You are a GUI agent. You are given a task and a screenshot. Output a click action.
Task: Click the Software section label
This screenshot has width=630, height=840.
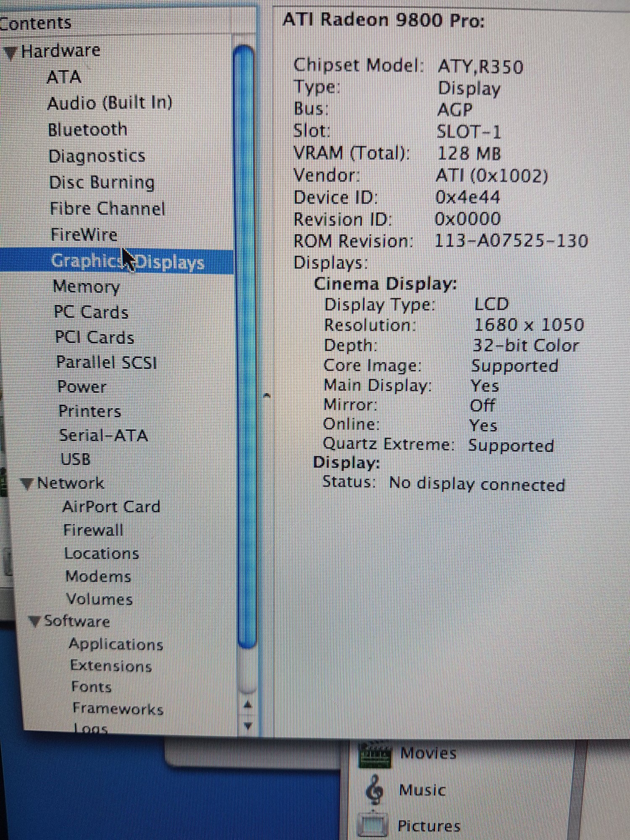pos(77,621)
